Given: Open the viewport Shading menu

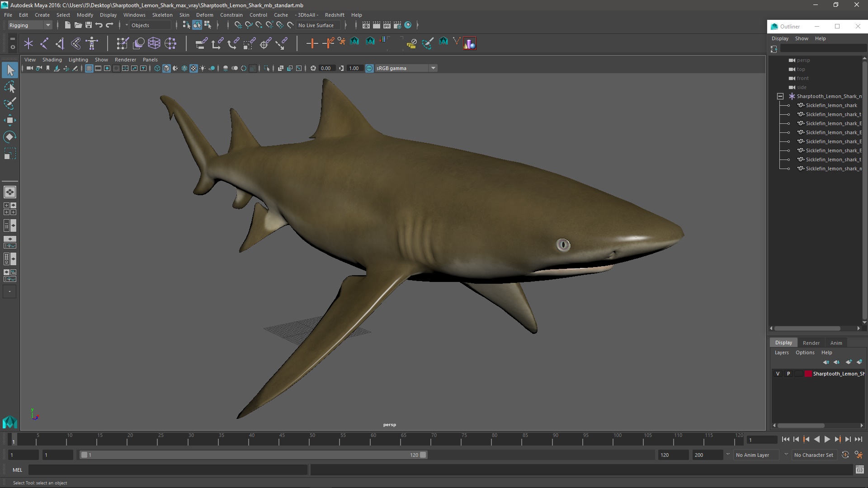Looking at the screenshot, I should tap(52, 60).
